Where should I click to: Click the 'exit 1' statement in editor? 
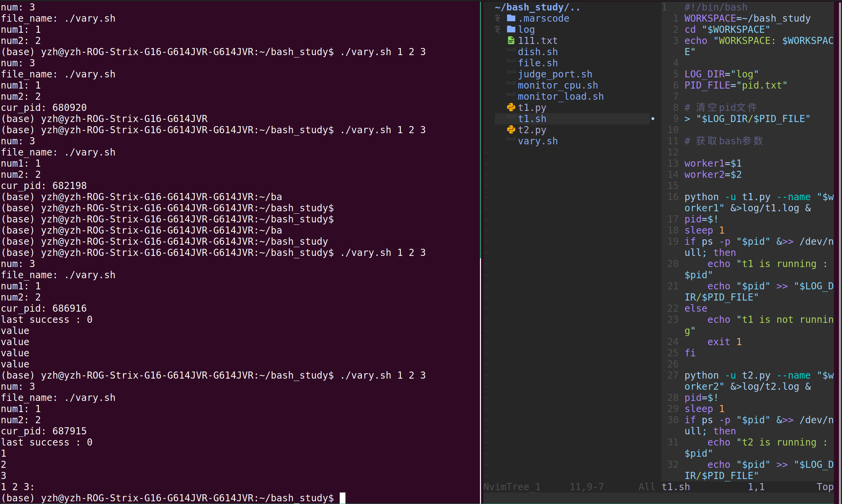[x=724, y=342]
